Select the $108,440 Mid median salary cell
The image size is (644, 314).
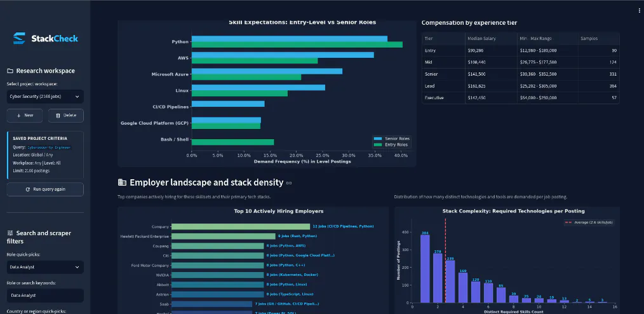(x=491, y=62)
